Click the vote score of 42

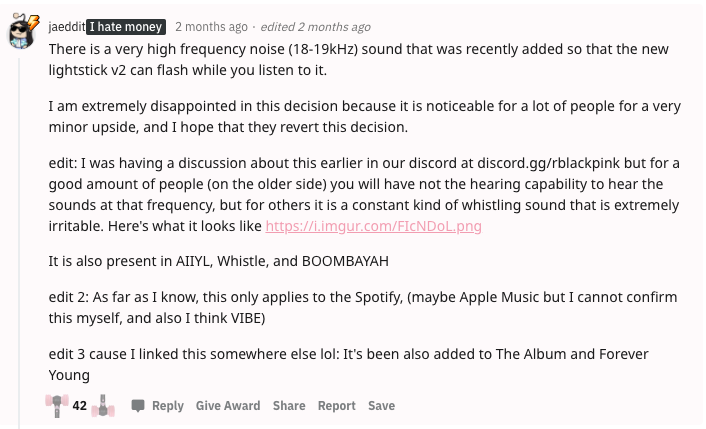click(x=80, y=406)
